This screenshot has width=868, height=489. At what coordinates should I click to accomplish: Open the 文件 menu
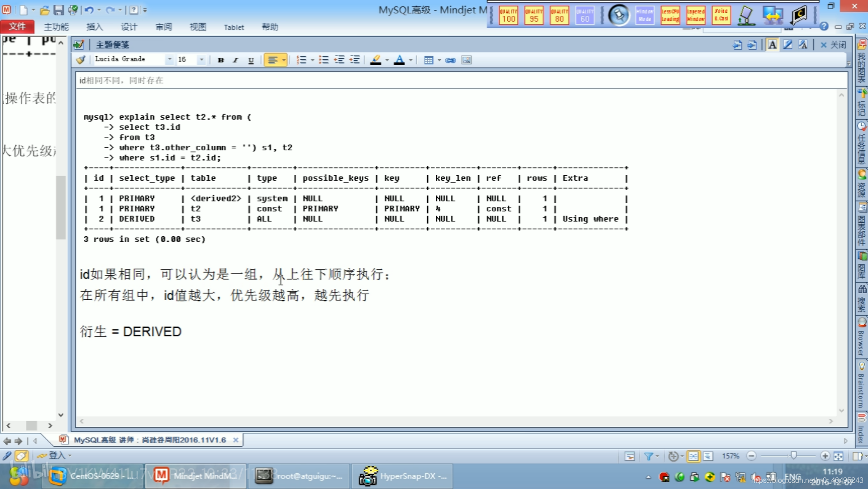point(17,27)
